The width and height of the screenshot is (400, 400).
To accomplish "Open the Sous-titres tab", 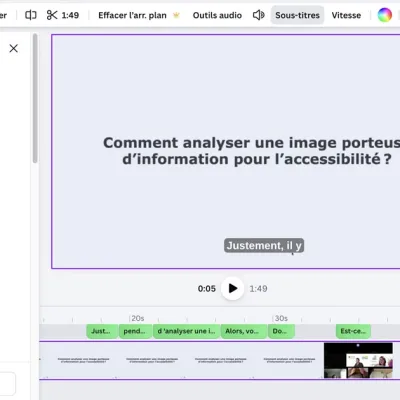I will click(x=297, y=15).
